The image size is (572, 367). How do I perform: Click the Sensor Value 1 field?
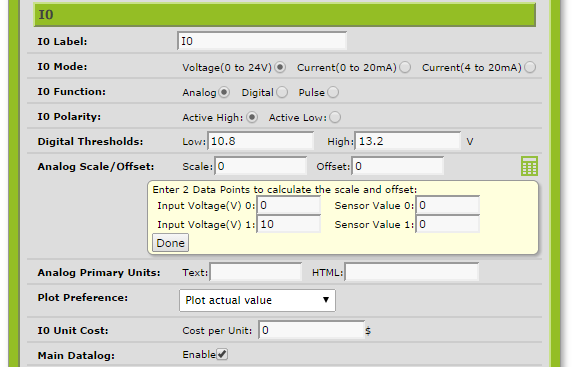[448, 224]
